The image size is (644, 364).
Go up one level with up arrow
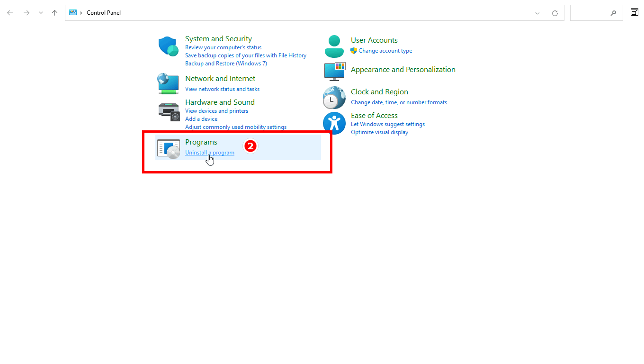pyautogui.click(x=54, y=13)
